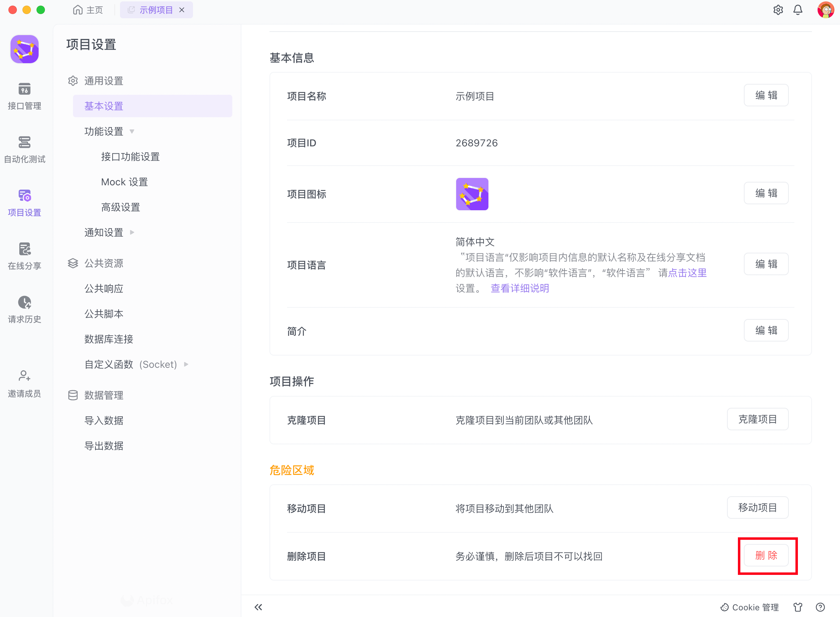Screen dimensions: 840x617
Task: Select Mock 设置 menu item
Action: point(124,182)
